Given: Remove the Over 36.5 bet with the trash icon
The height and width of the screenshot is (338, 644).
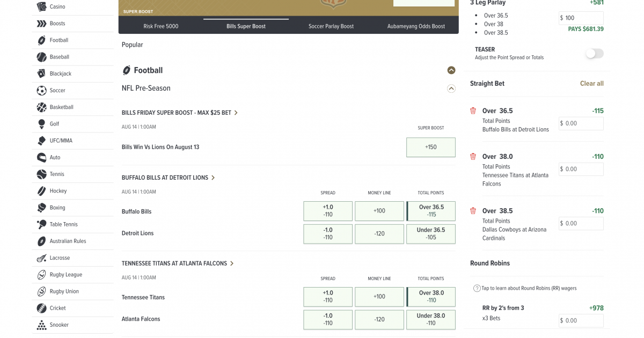Looking at the screenshot, I should (473, 111).
